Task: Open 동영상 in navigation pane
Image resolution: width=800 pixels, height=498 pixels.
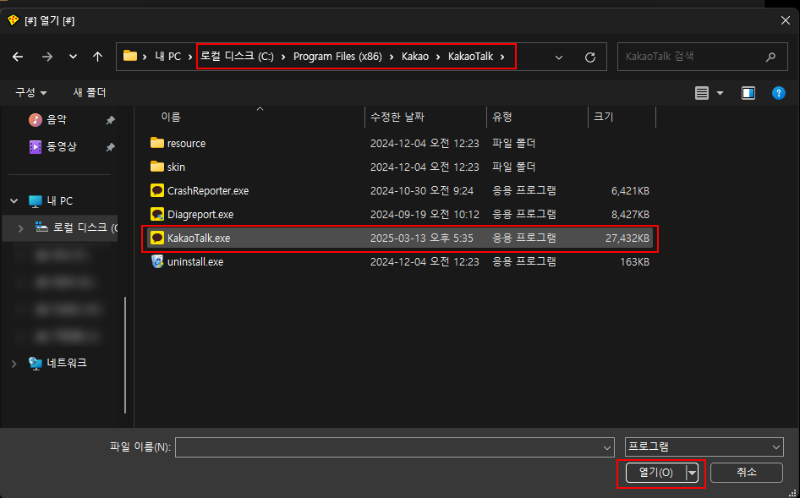Action: click(x=61, y=147)
